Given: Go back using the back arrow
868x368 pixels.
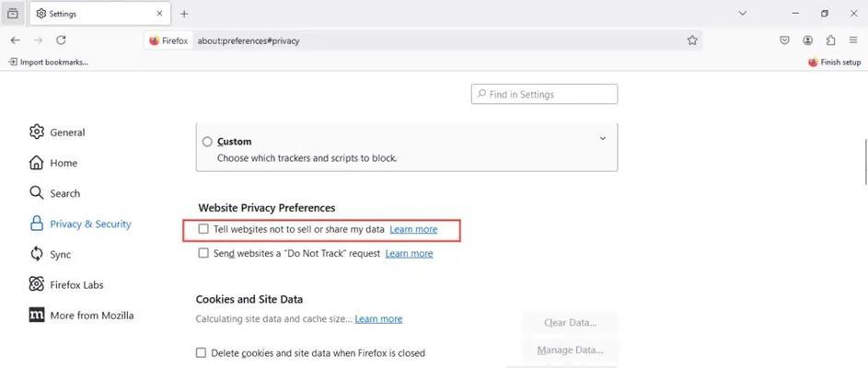Looking at the screenshot, I should tap(15, 40).
